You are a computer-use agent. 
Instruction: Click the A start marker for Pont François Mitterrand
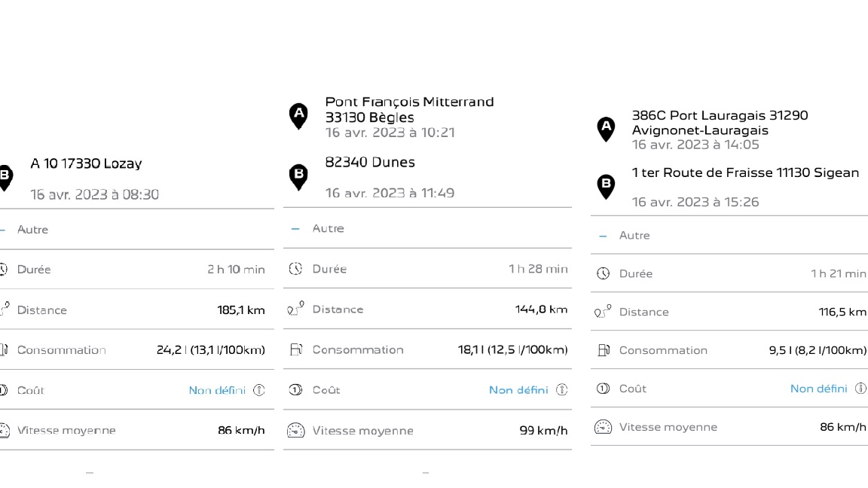(x=298, y=115)
